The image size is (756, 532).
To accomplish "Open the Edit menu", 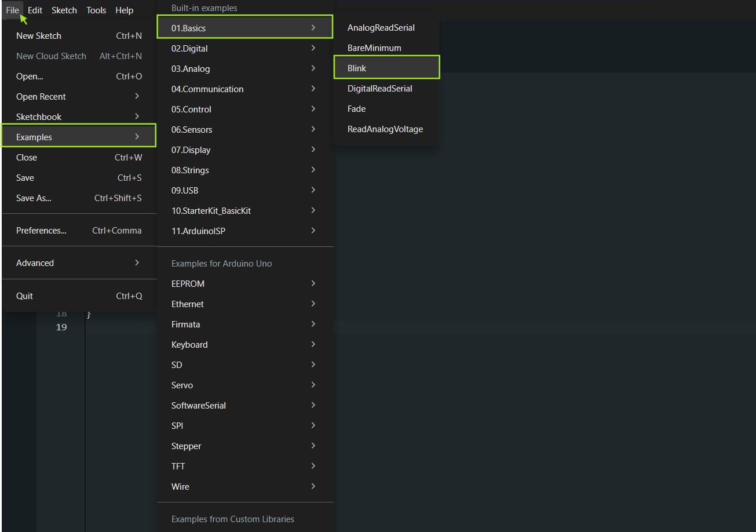I will point(35,10).
